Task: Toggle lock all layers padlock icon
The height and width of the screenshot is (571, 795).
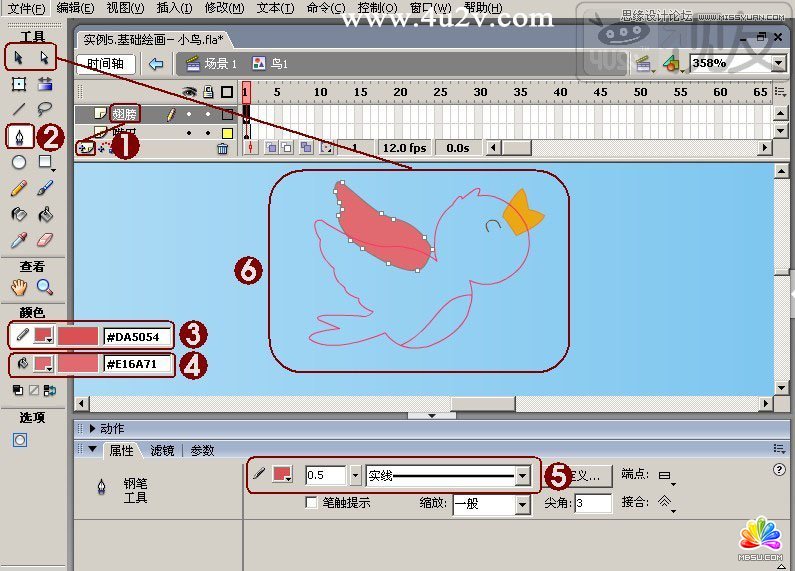Action: tap(207, 92)
